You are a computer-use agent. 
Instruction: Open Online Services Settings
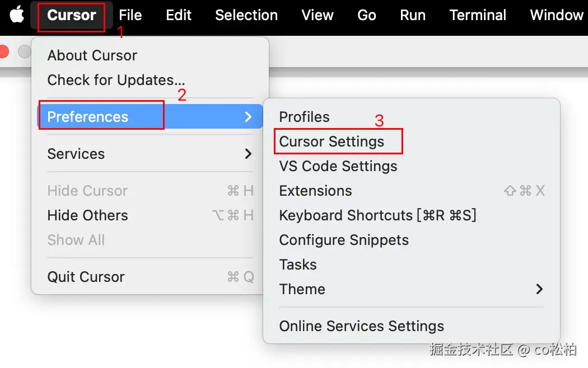(x=362, y=326)
